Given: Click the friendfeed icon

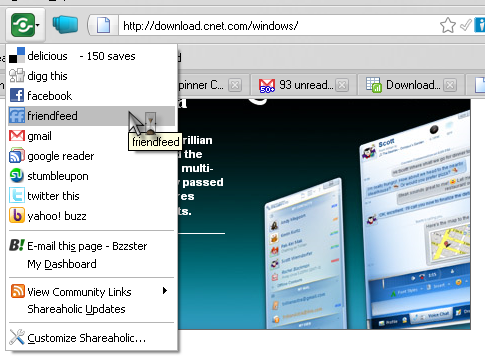Looking at the screenshot, I should click(17, 115).
